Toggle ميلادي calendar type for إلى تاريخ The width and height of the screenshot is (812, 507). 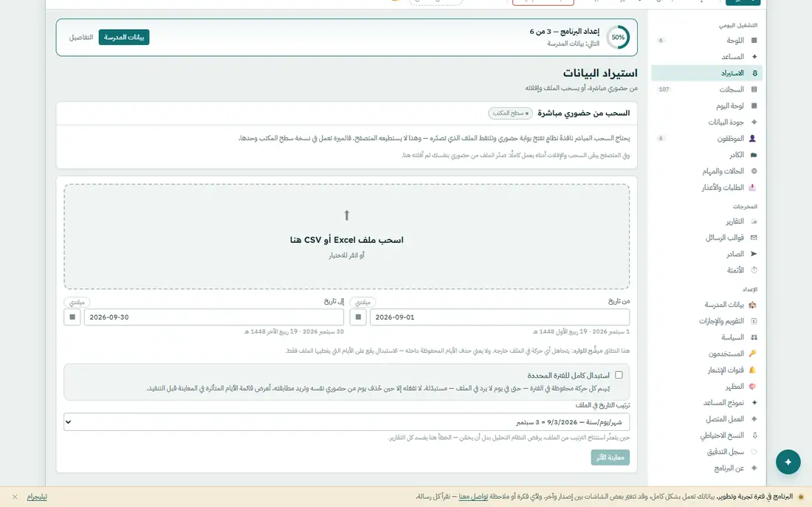point(78,302)
